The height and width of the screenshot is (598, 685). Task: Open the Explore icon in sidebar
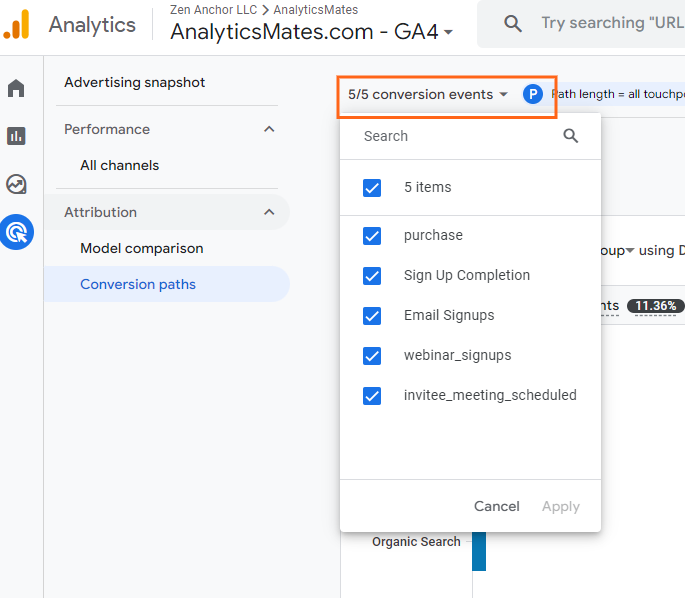16,184
